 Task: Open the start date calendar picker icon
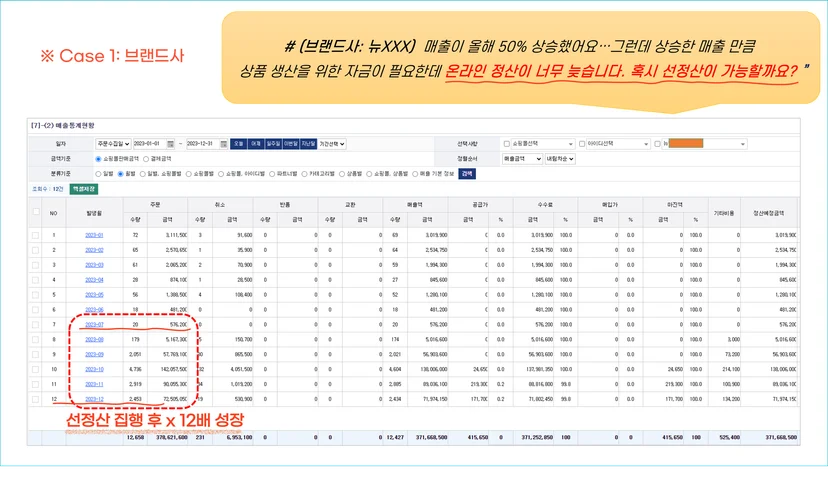[x=171, y=144]
